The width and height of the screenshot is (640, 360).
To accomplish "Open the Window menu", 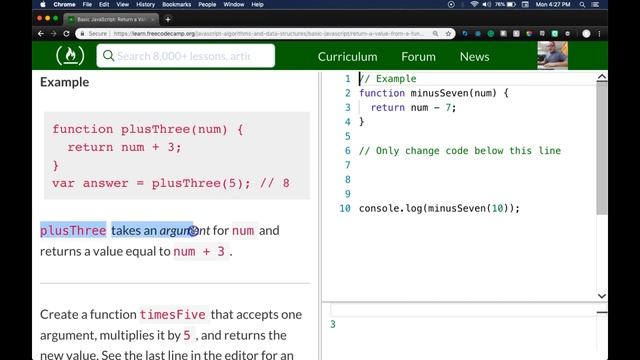I will (x=233, y=4).
